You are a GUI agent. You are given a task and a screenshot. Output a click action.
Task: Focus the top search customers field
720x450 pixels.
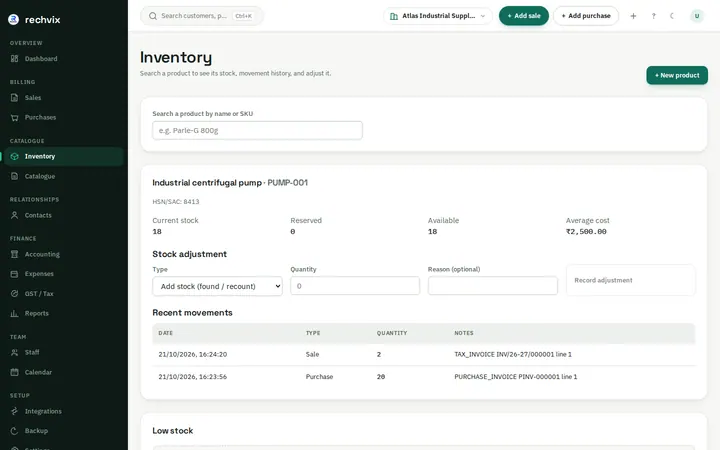(202, 16)
